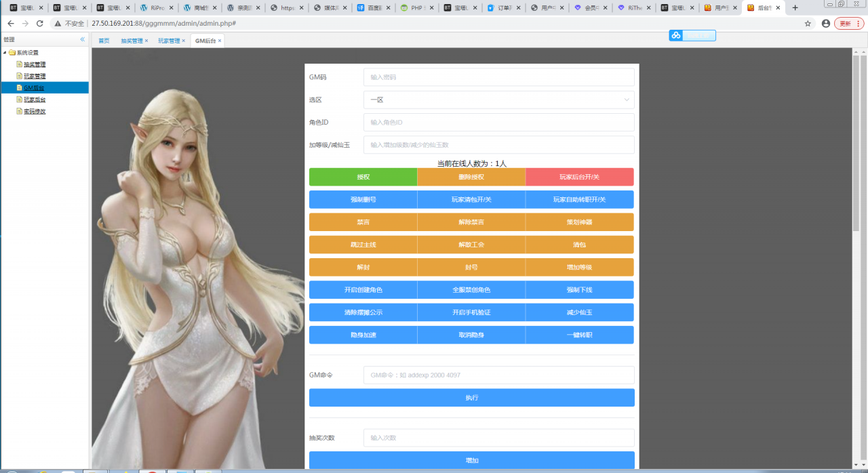Click the blue 执行 button
This screenshot has height=473, width=868.
click(x=471, y=398)
